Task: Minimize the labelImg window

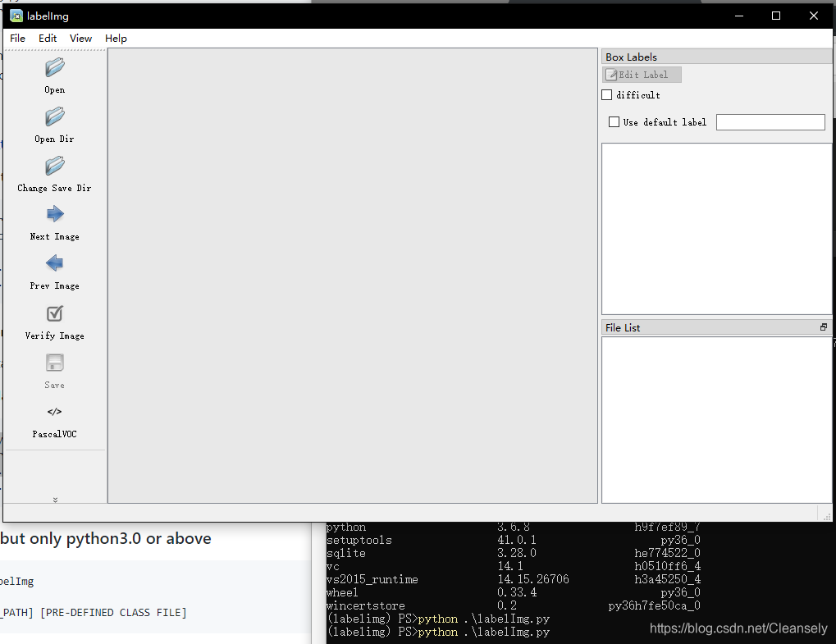Action: (x=739, y=16)
